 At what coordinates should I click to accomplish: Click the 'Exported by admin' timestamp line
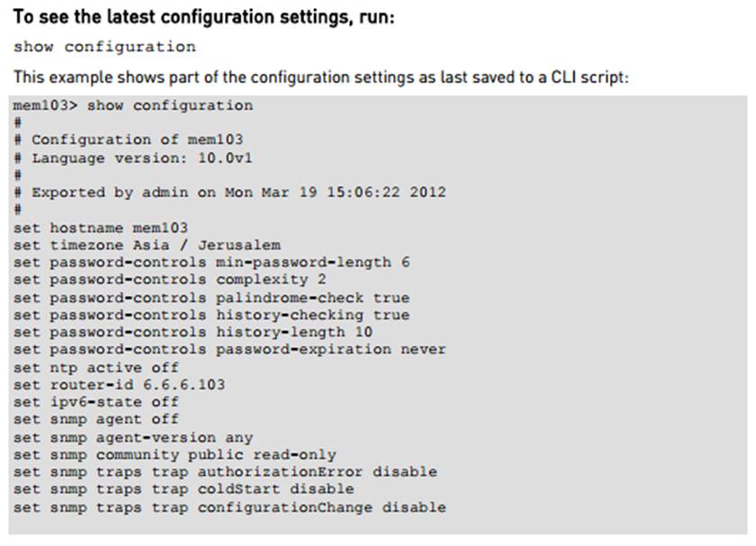(x=229, y=192)
